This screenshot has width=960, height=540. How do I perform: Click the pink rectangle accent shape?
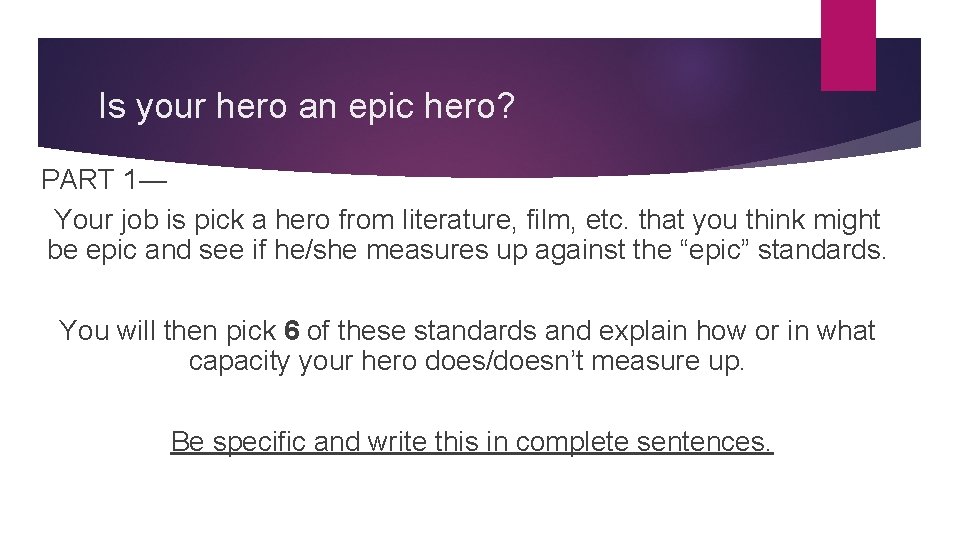click(847, 45)
